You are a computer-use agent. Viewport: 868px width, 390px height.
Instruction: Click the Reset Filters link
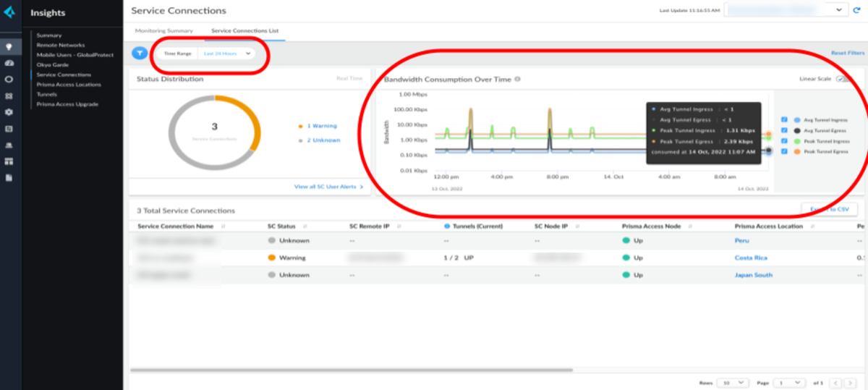(847, 54)
